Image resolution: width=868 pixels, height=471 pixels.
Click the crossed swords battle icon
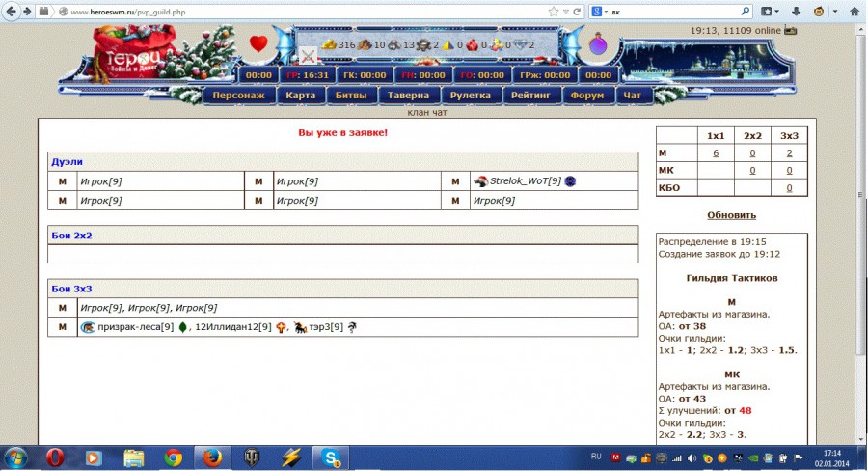[308, 55]
